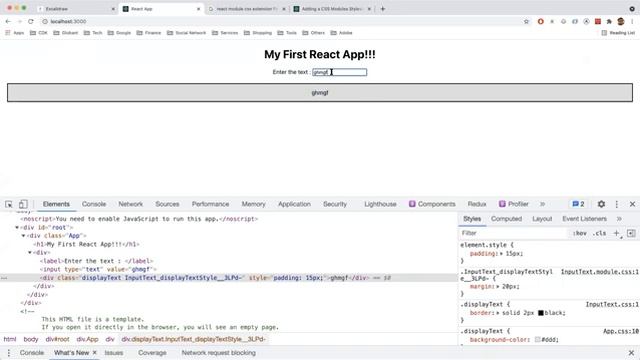This screenshot has width=640, height=360.
Task: Open the App.css:10 source link
Action: (x=621, y=331)
